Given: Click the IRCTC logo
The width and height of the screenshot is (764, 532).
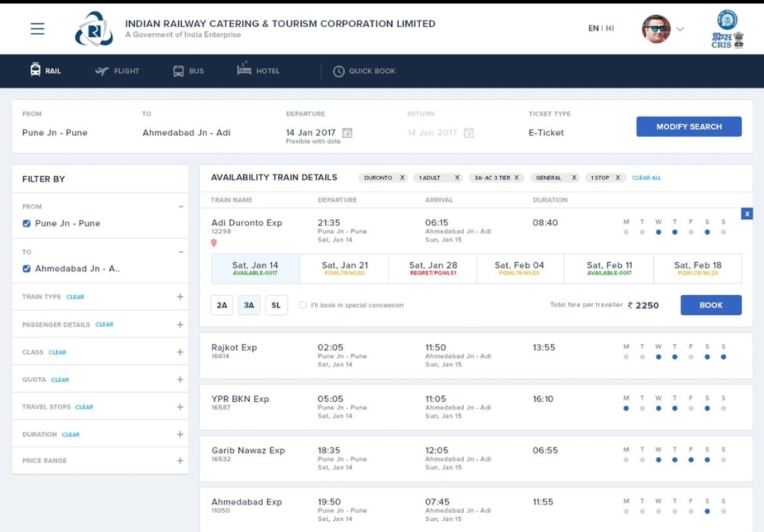Looking at the screenshot, I should (x=94, y=29).
